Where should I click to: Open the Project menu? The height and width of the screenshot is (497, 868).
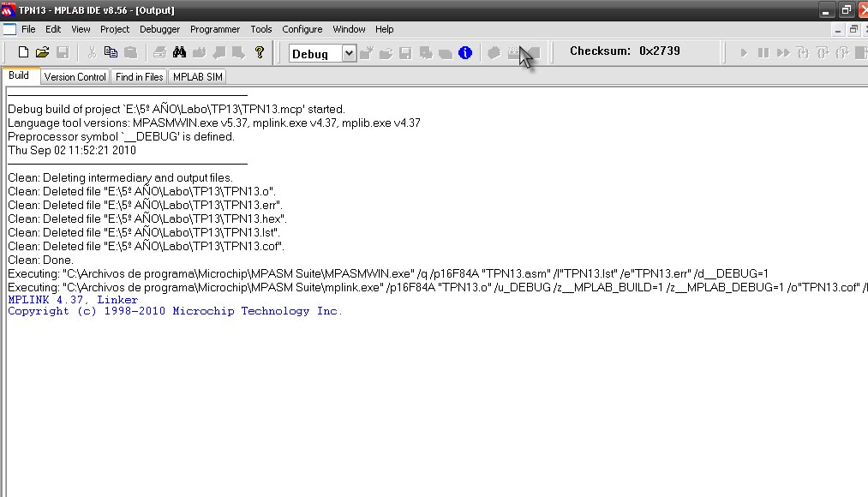coord(115,29)
